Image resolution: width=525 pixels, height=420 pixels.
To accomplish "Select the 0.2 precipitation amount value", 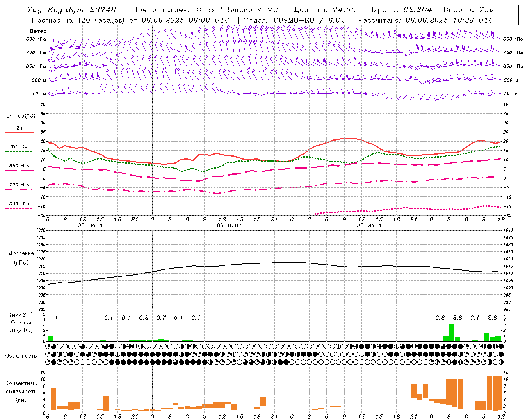I will coord(144,318).
